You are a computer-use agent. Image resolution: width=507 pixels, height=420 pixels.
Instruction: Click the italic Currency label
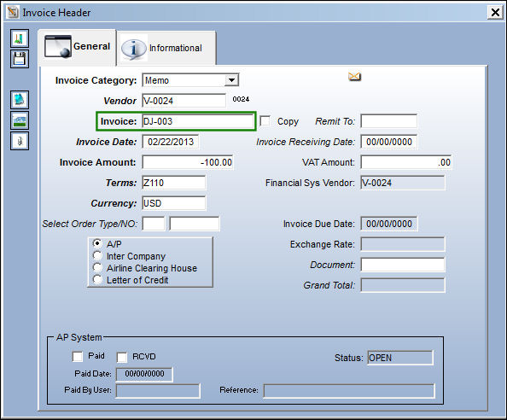pos(114,203)
